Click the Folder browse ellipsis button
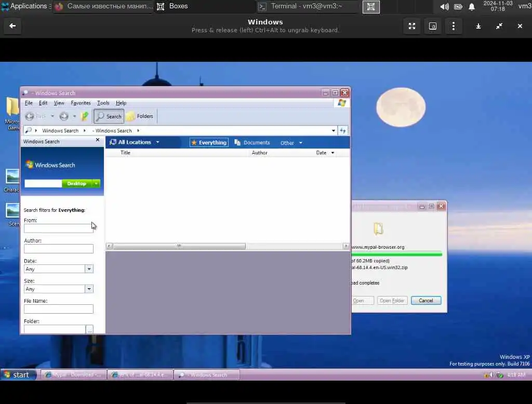 point(89,329)
